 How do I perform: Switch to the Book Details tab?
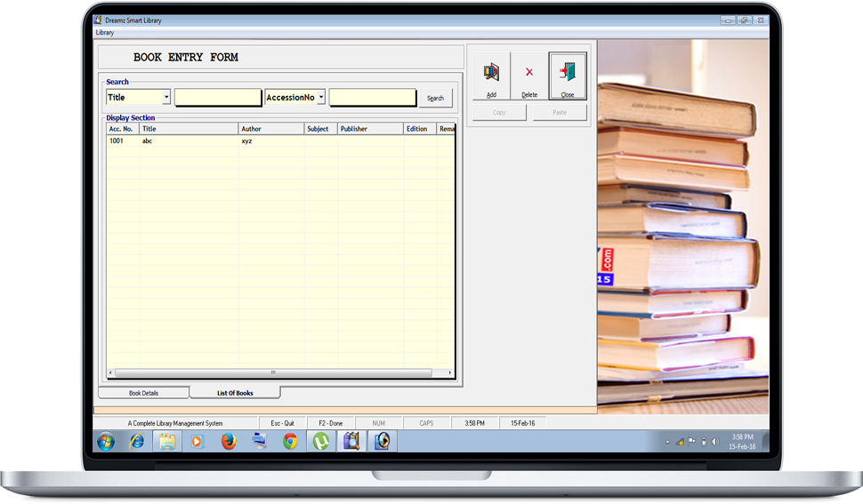point(143,393)
